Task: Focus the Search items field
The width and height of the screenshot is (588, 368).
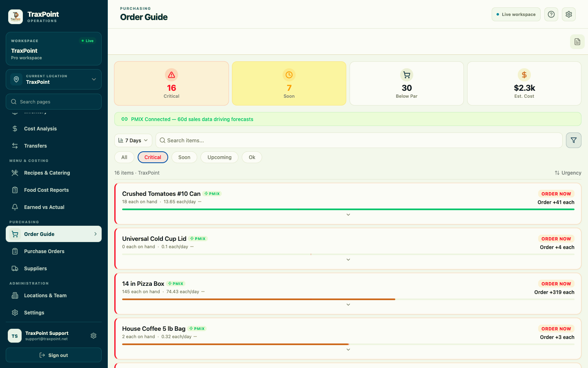Action: pyautogui.click(x=359, y=140)
